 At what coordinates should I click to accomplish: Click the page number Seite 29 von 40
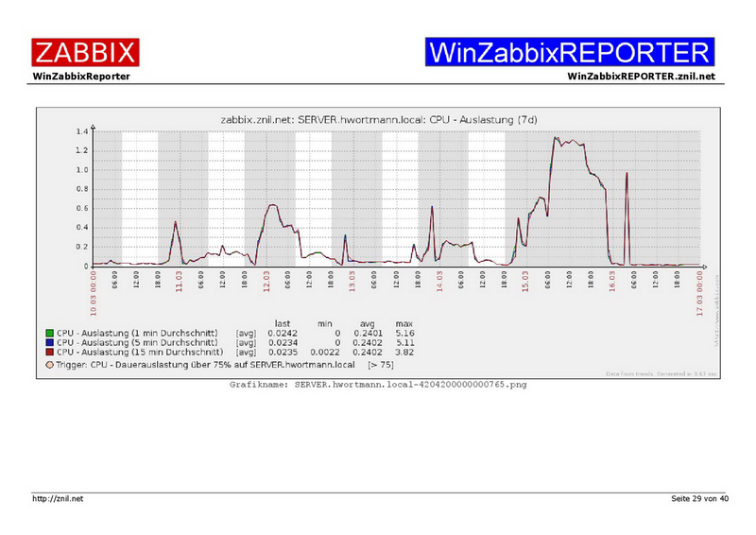[699, 499]
